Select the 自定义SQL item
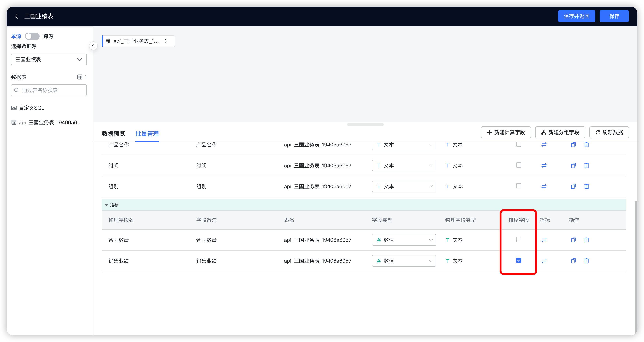644x342 pixels. click(x=31, y=108)
